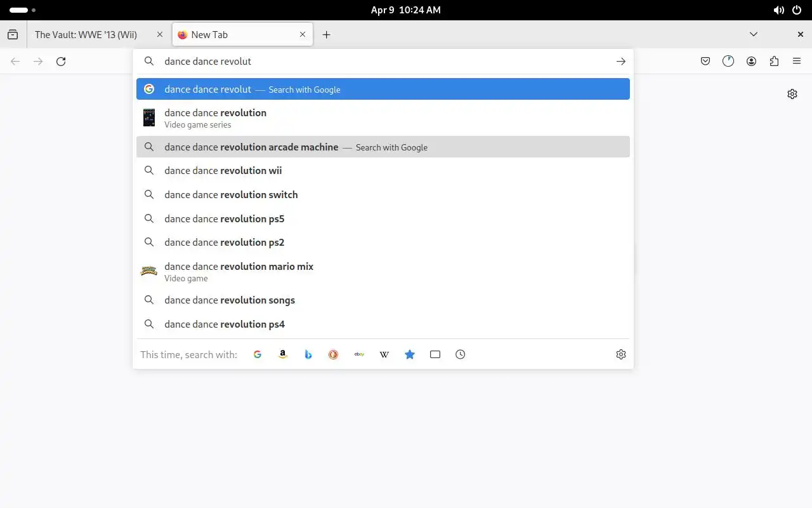This screenshot has width=812, height=508.
Task: Choose dance dance revolution wii suggestion
Action: click(383, 171)
